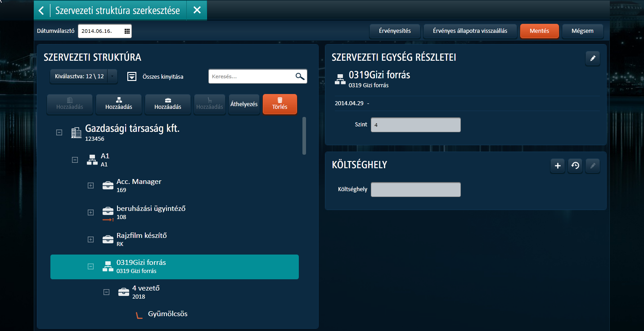Click the Áthelyezés move button
The width and height of the screenshot is (644, 331).
[244, 104]
